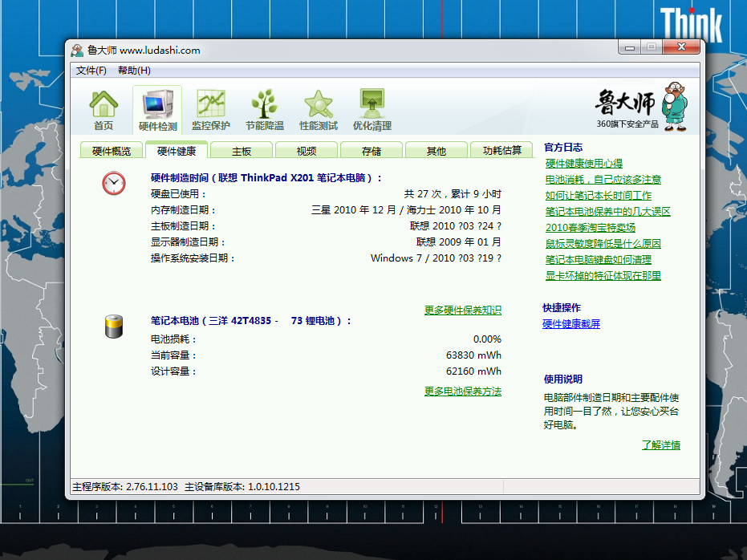Switch to the 存储 tab
Viewport: 747px width, 560px height.
(371, 151)
